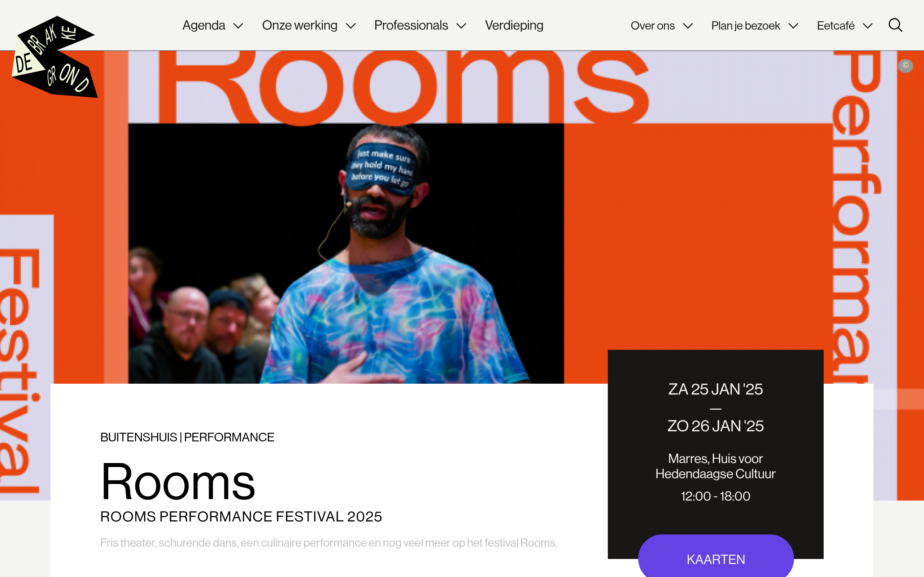The image size is (924, 577).
Task: Show the image copyright info icon
Action: click(905, 66)
